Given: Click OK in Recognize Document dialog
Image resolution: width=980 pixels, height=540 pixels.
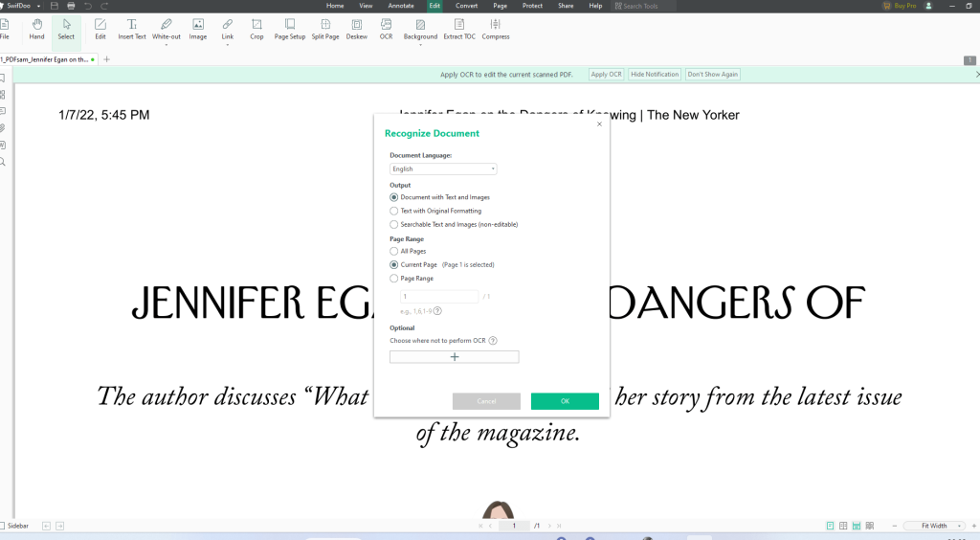Looking at the screenshot, I should click(565, 401).
